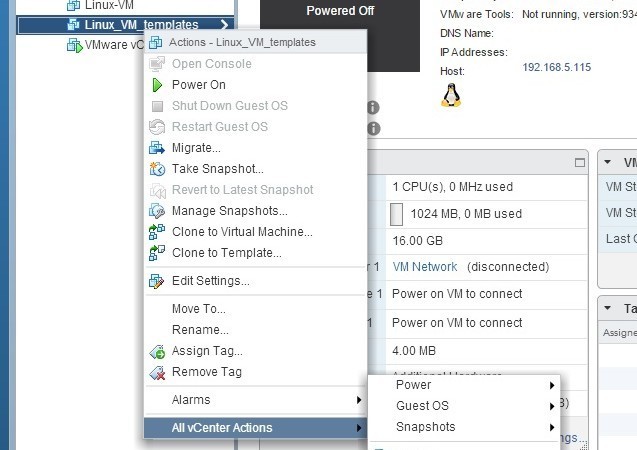Click the memory usage bar indicator

pyautogui.click(x=396, y=214)
